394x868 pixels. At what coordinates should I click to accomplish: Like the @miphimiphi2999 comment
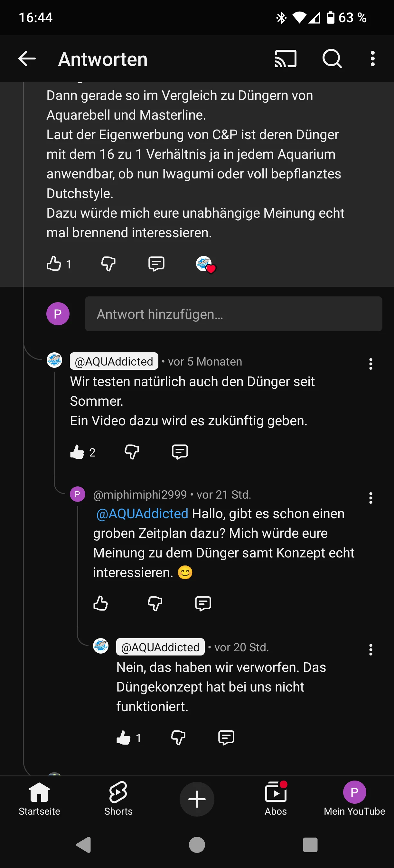click(100, 603)
